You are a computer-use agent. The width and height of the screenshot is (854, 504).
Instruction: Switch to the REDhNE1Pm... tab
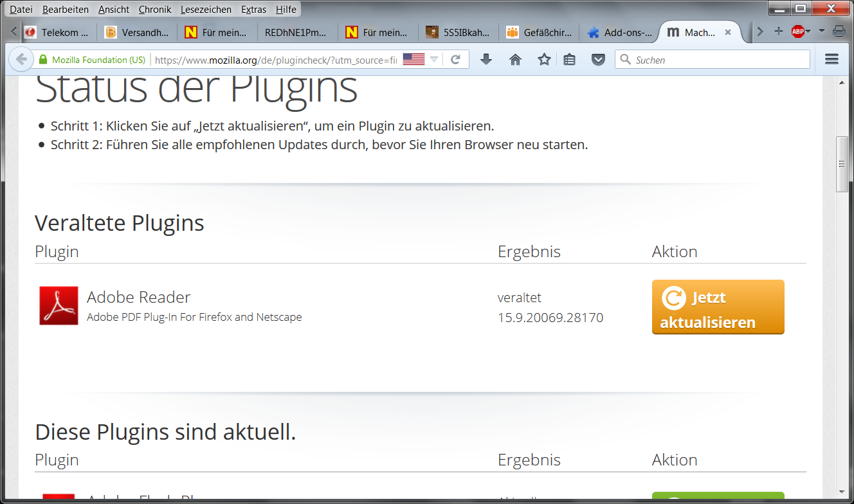click(x=296, y=32)
